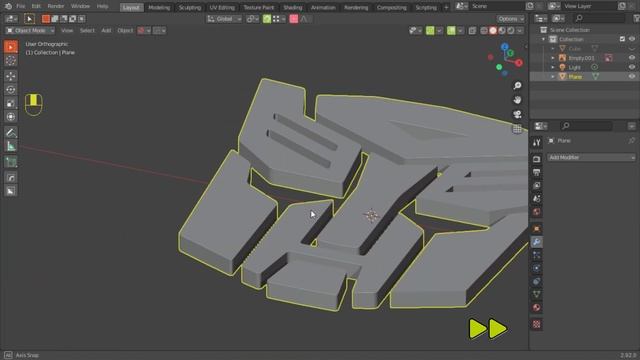
Task: Click the outliner search field
Action: 599,18
